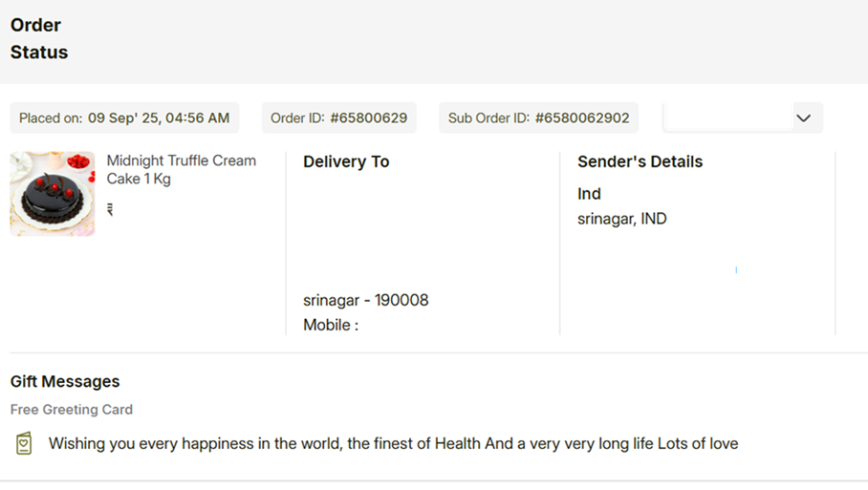
Task: Click the Midnight Truffle cake thumbnail image
Action: [53, 194]
